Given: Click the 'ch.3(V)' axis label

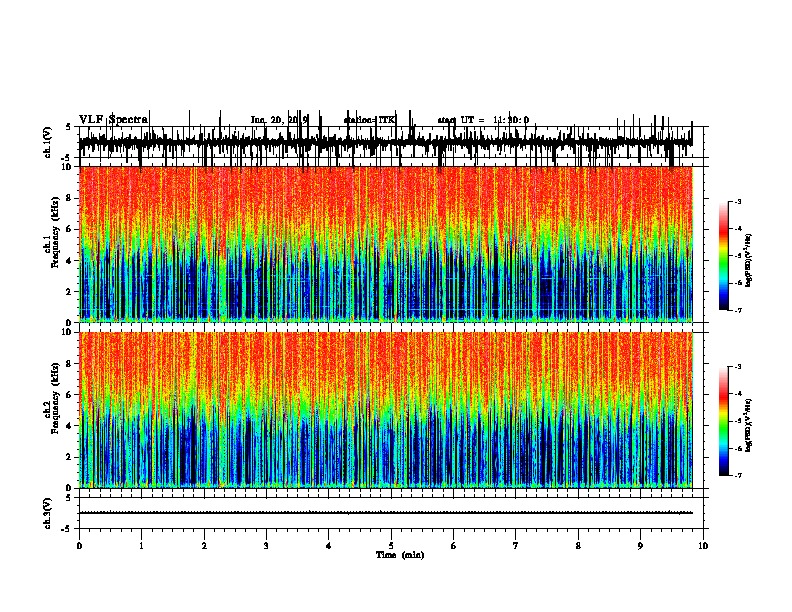Looking at the screenshot, I should 47,513.
